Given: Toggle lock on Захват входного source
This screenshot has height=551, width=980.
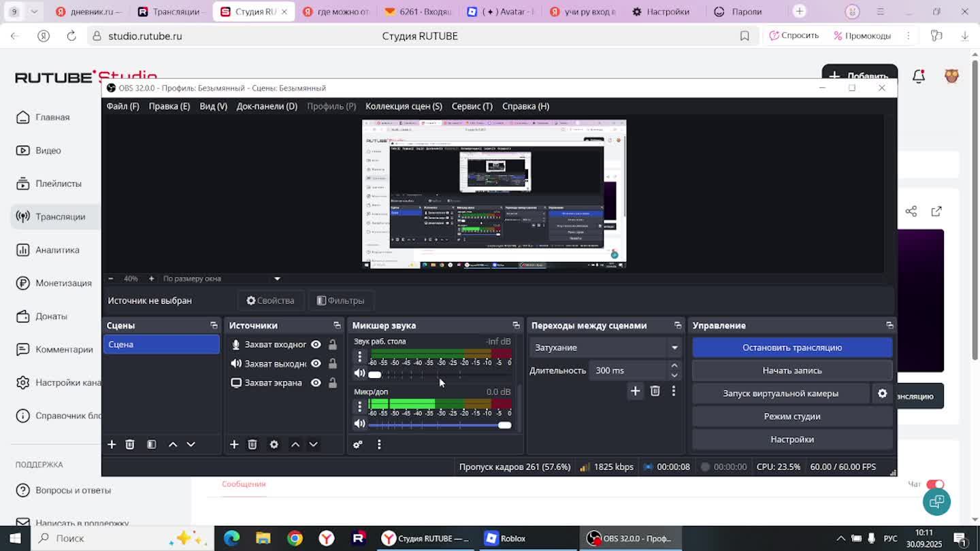Looking at the screenshot, I should [x=333, y=344].
